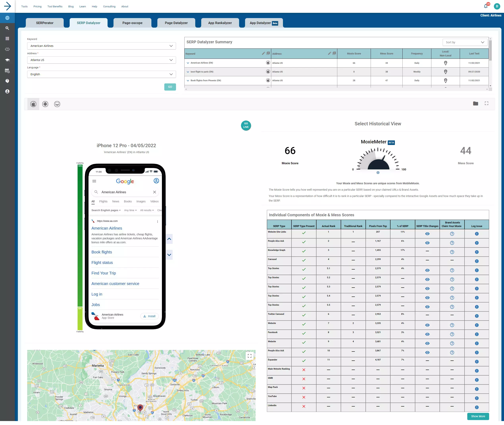
Task: Switch to the App Datalyzer Beta tab
Action: click(264, 23)
